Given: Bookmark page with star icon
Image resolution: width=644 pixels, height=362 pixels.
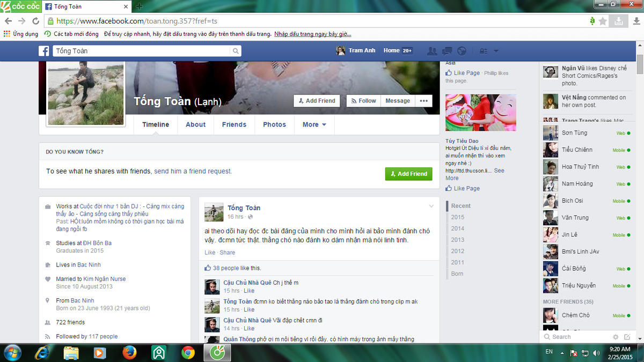Looking at the screenshot, I should point(603,21).
